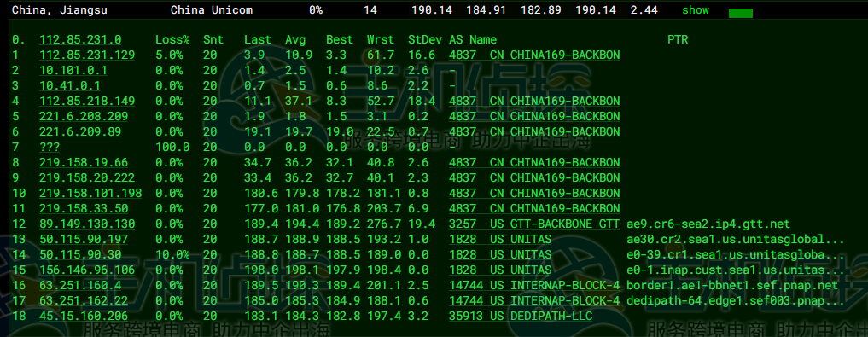
Task: Select China Unicom ISP label
Action: 212,10
